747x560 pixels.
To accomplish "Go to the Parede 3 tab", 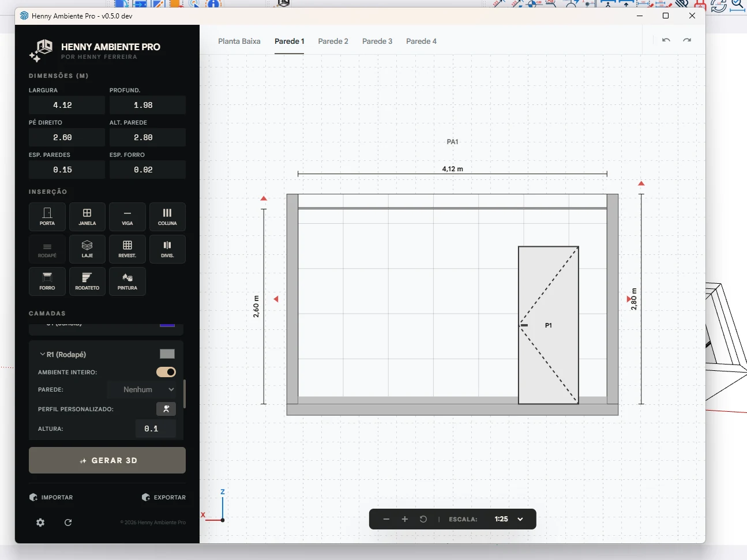I will (x=377, y=42).
